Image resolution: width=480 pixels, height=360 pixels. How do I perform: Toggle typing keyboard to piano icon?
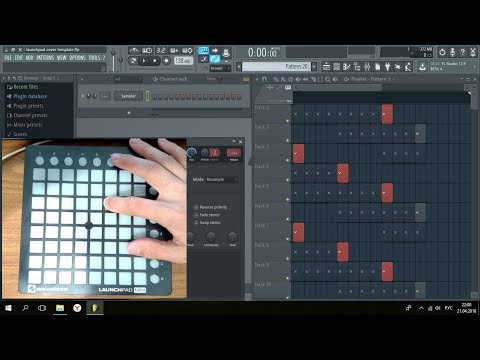203,50
